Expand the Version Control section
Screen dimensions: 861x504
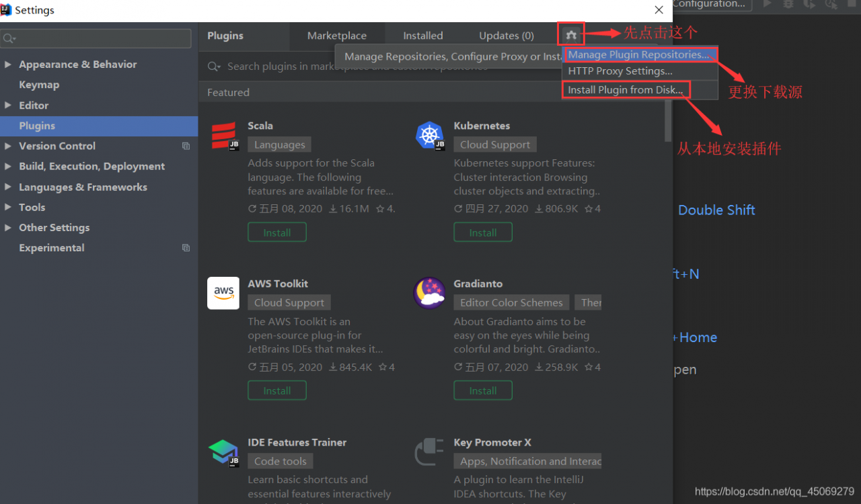(7, 146)
